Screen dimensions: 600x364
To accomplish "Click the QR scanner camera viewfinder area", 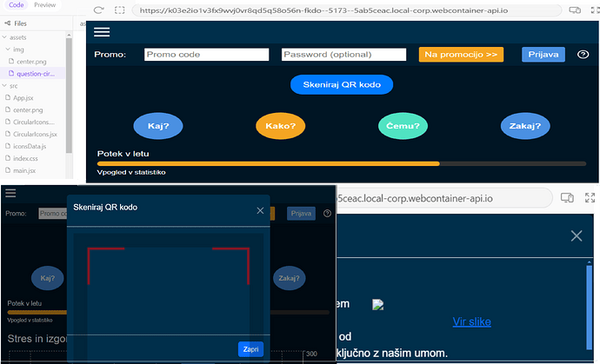I will click(x=169, y=290).
